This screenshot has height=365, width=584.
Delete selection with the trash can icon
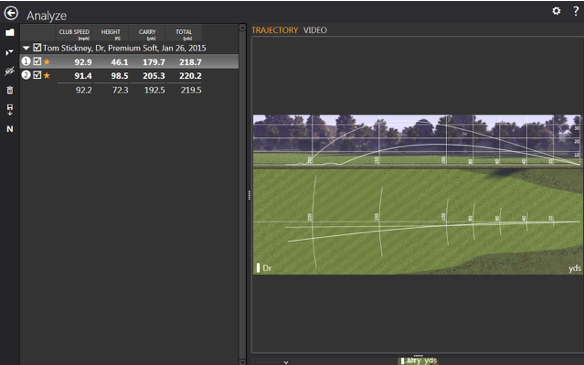[10, 90]
